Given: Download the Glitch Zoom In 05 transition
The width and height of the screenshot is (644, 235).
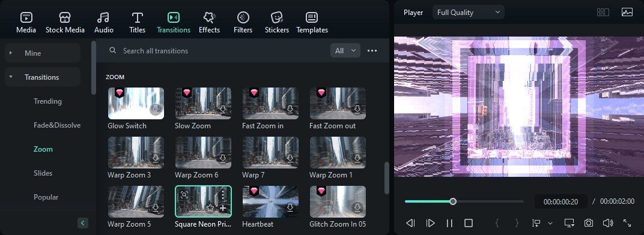Looking at the screenshot, I should 357,207.
